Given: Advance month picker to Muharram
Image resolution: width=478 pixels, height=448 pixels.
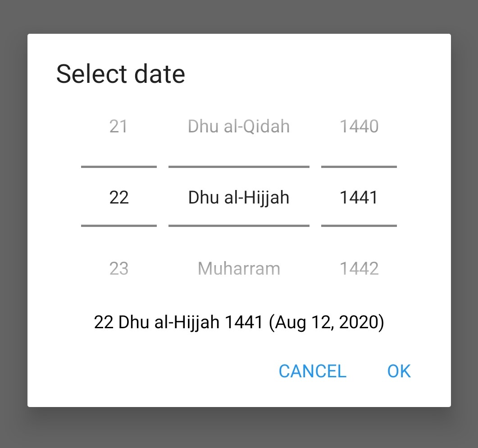Looking at the screenshot, I should pos(239,268).
